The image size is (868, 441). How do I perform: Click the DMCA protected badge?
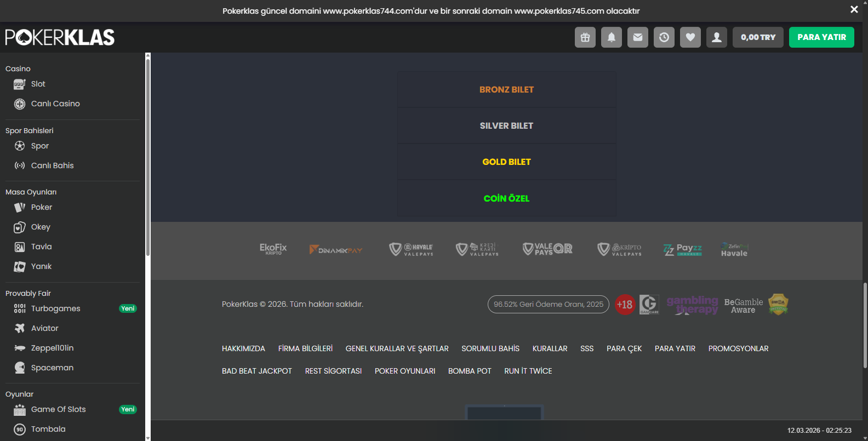point(778,304)
